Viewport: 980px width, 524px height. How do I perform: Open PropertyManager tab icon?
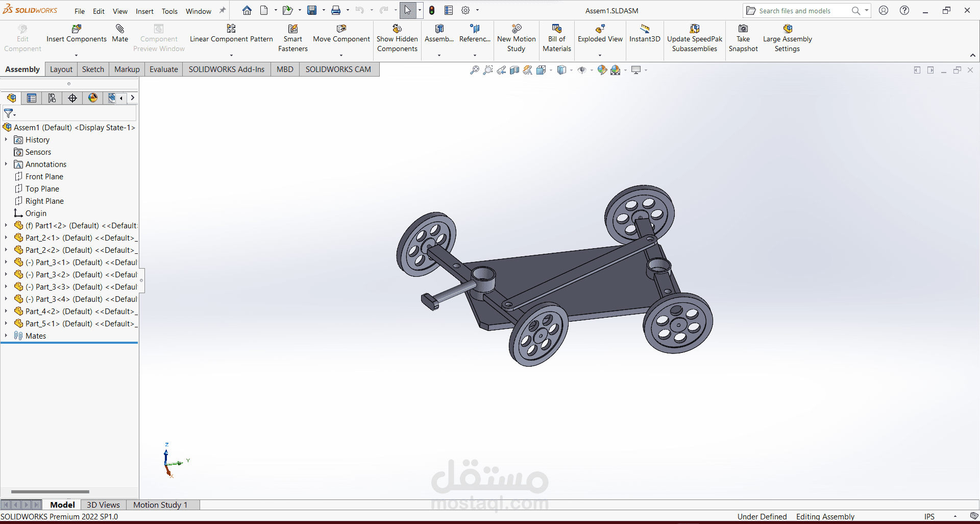click(x=32, y=98)
